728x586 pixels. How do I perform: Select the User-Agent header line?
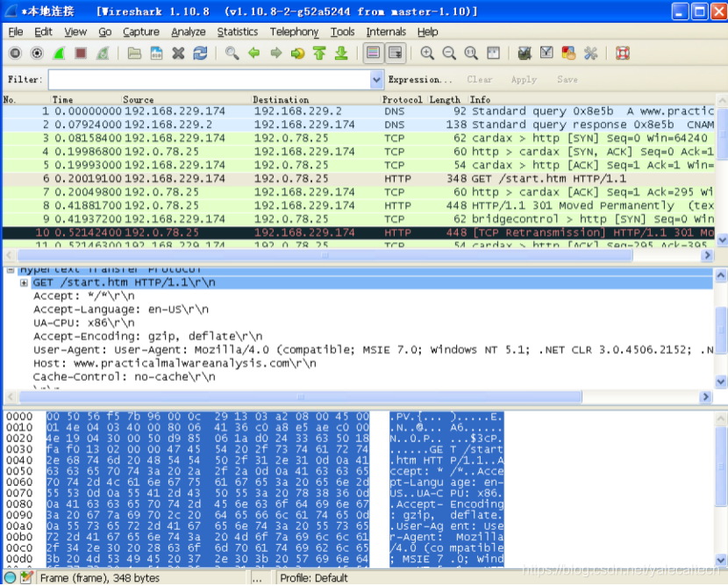(x=373, y=350)
